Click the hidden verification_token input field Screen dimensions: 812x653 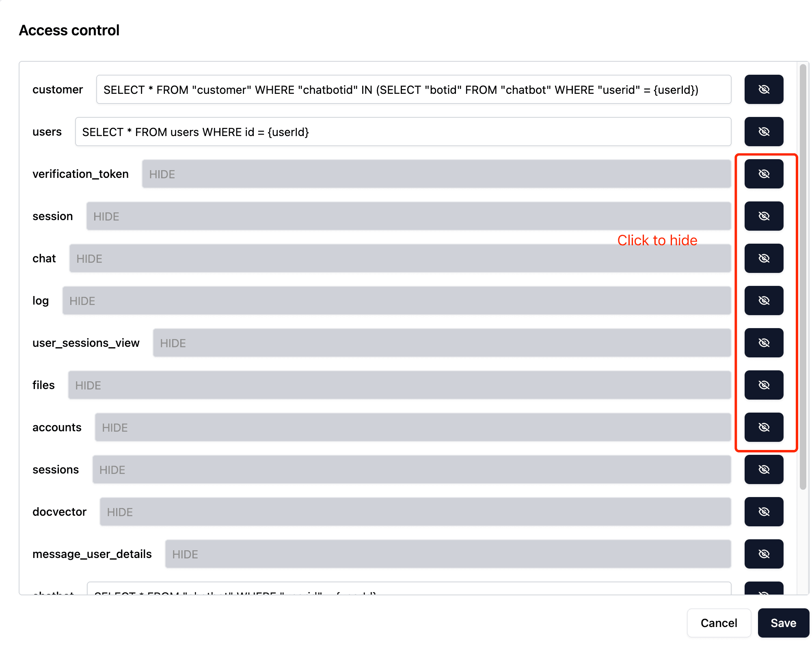coord(436,174)
